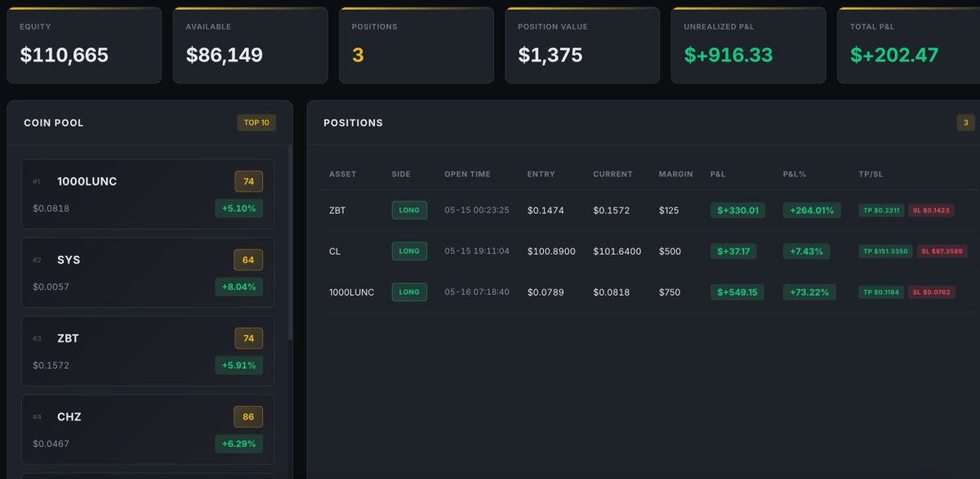980x479 pixels.
Task: Click the entry price $100.8900
Action: (x=551, y=251)
